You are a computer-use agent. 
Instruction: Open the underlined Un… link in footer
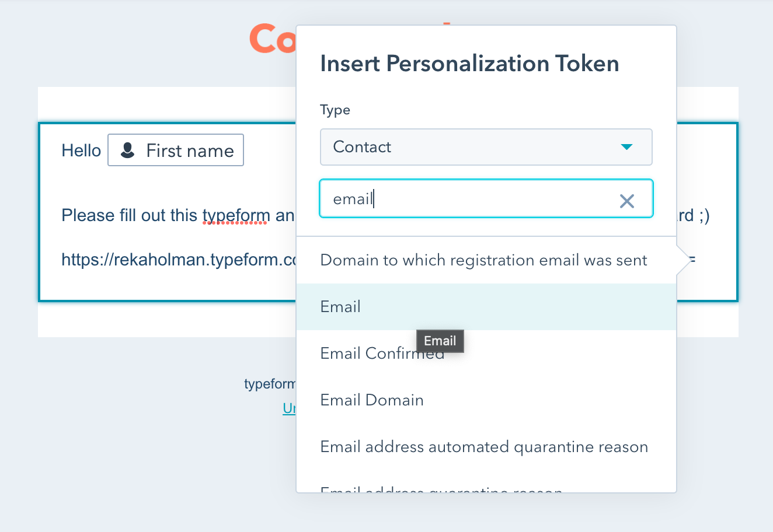pyautogui.click(x=289, y=408)
